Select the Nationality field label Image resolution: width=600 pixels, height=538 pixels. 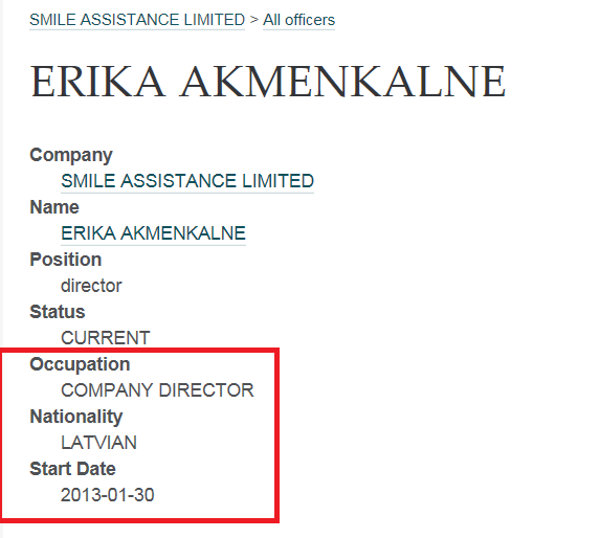coord(76,416)
